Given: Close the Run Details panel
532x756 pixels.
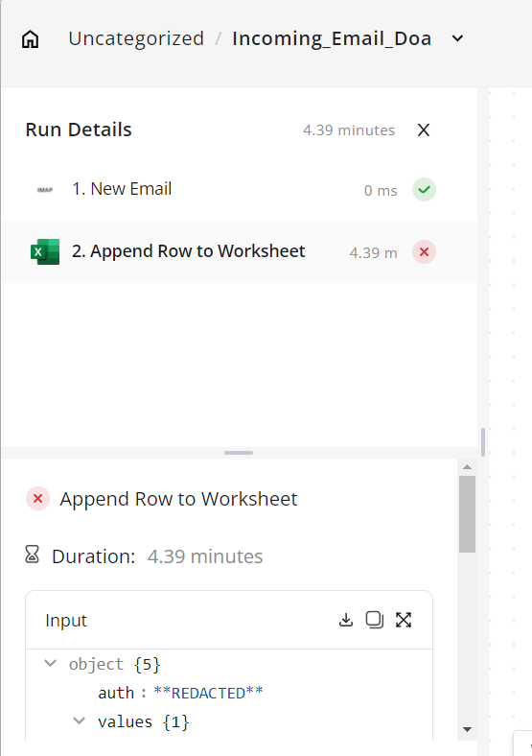Looking at the screenshot, I should pyautogui.click(x=423, y=130).
